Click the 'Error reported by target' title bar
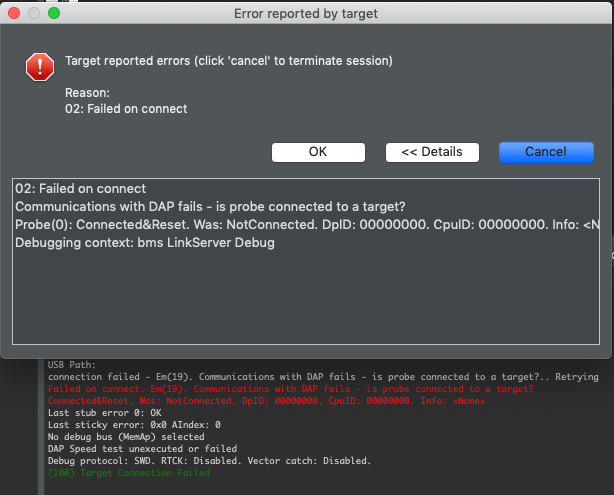Screen dimensions: 614x495 [x=305, y=14]
